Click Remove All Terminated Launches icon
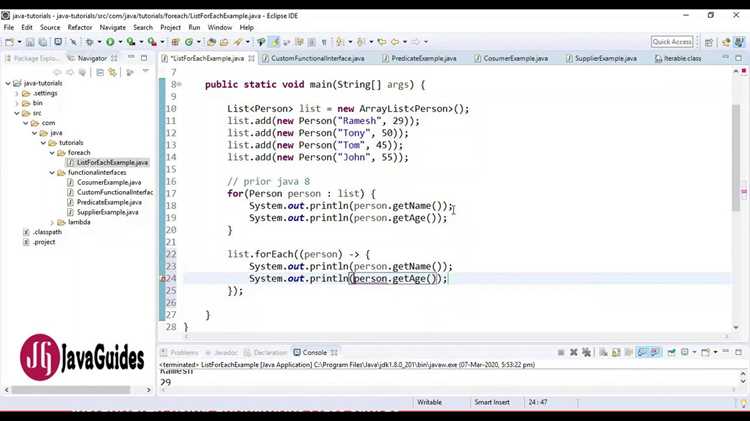The image size is (750, 421). click(x=586, y=353)
